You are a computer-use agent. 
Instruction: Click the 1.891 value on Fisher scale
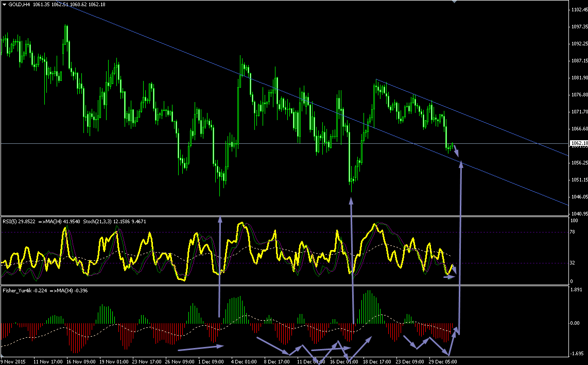click(576, 290)
